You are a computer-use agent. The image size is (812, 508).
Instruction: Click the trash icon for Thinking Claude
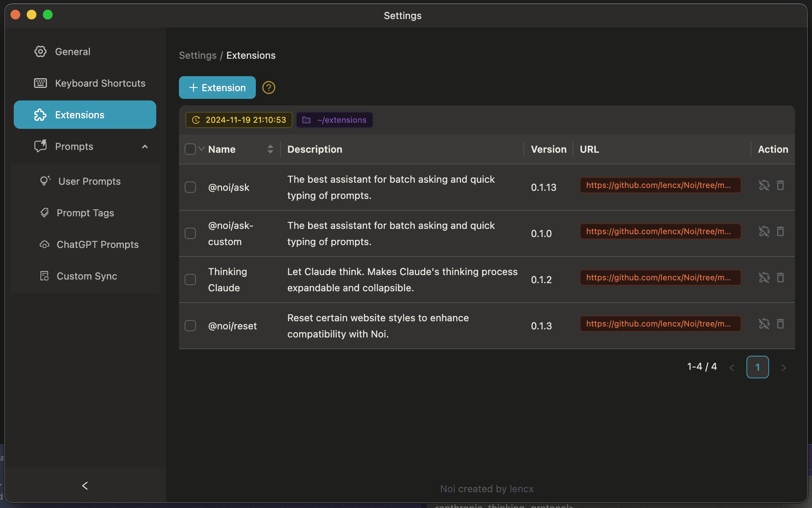click(x=780, y=278)
